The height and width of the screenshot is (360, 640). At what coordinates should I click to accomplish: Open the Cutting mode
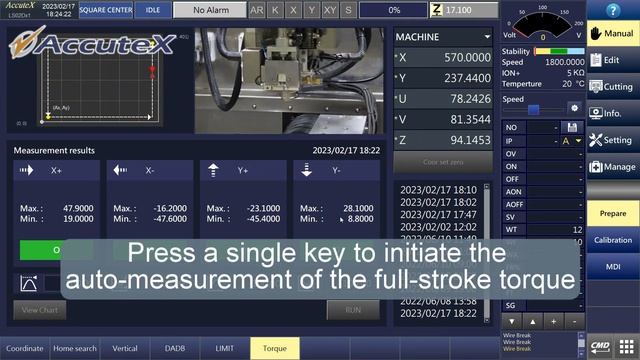pos(613,87)
